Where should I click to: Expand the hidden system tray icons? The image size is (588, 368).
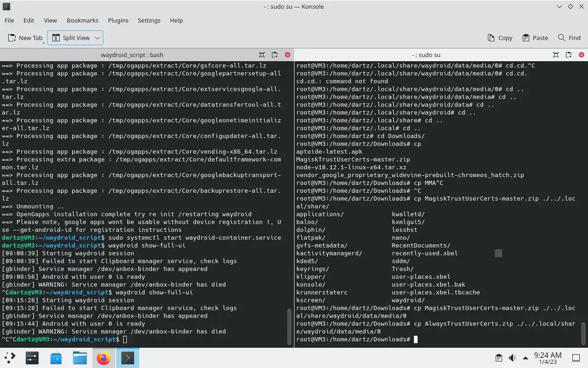pyautogui.click(x=526, y=358)
